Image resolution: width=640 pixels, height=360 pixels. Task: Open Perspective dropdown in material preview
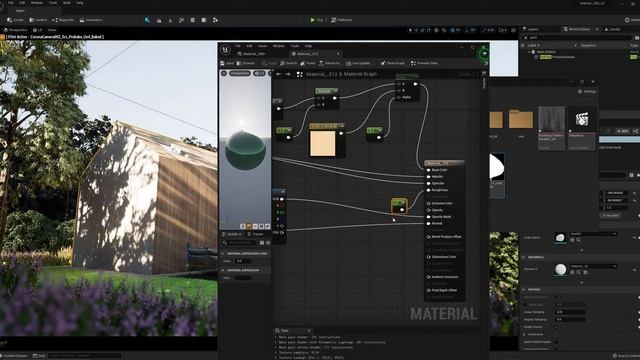(240, 73)
